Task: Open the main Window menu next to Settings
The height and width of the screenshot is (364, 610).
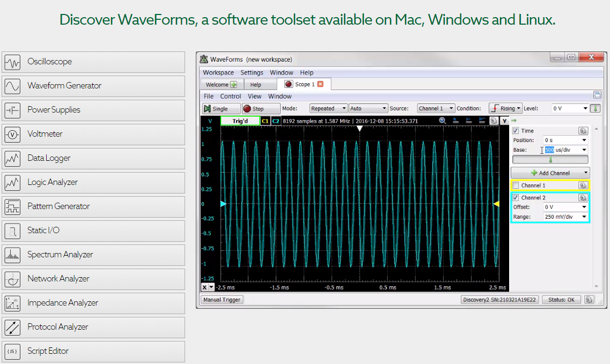Action: click(x=281, y=73)
